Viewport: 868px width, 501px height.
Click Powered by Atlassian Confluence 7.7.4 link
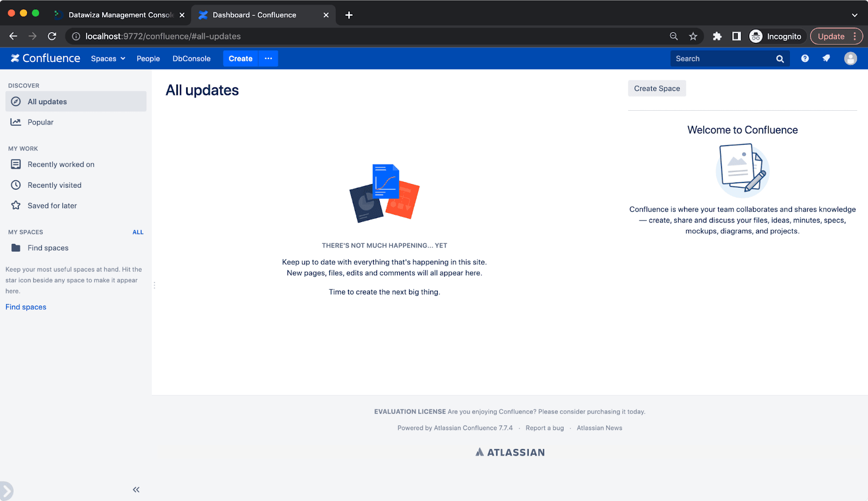pyautogui.click(x=455, y=428)
